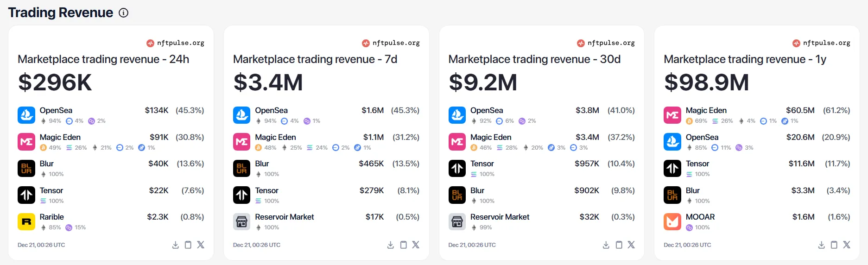Share the 30d card on X
868x265 pixels.
coord(631,245)
